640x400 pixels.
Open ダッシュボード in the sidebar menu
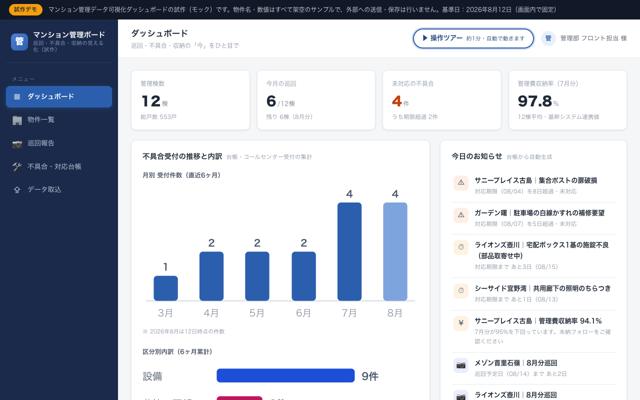tap(59, 97)
